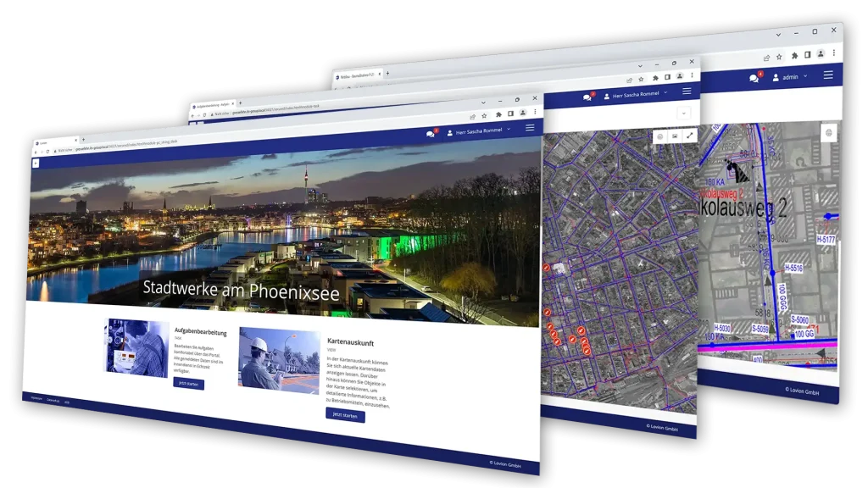
Task: Open hamburger menu in admin window
Action: 828,75
